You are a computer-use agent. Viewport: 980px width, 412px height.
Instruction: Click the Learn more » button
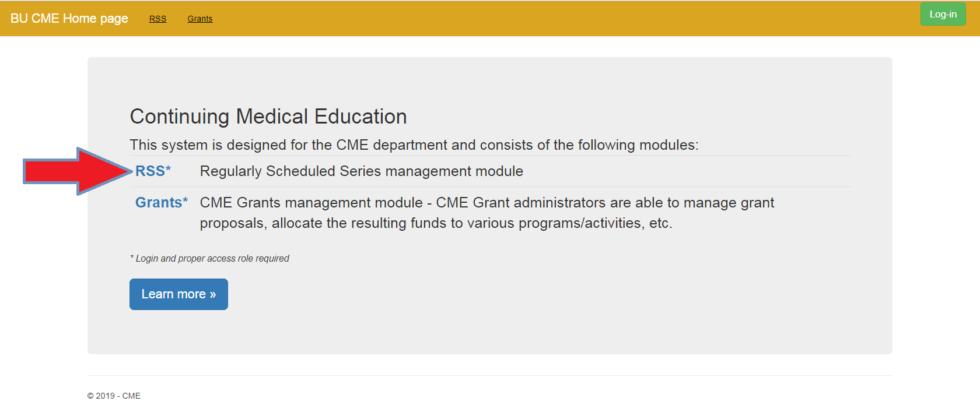click(178, 294)
